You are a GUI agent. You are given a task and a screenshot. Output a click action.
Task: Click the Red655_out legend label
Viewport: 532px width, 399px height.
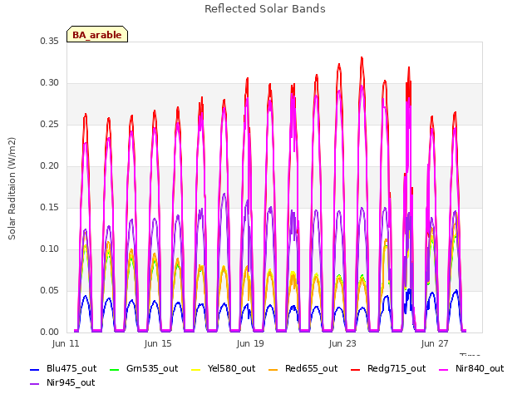312,368
